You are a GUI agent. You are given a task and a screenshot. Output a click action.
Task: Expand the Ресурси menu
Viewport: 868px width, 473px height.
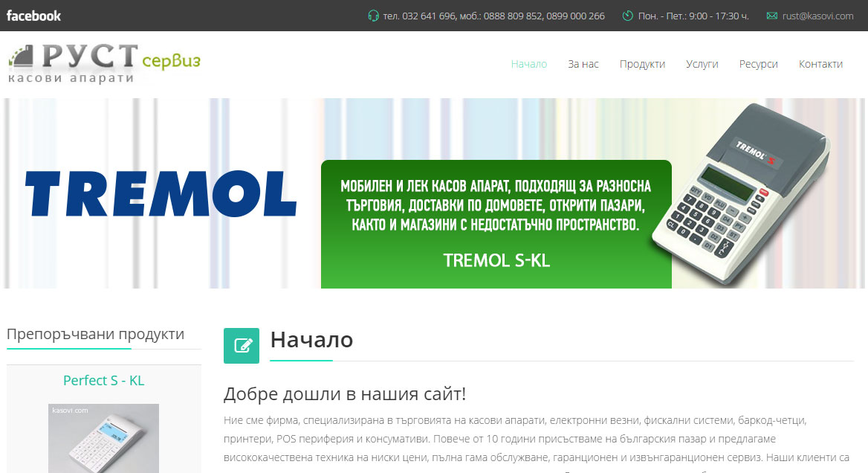[x=758, y=64]
